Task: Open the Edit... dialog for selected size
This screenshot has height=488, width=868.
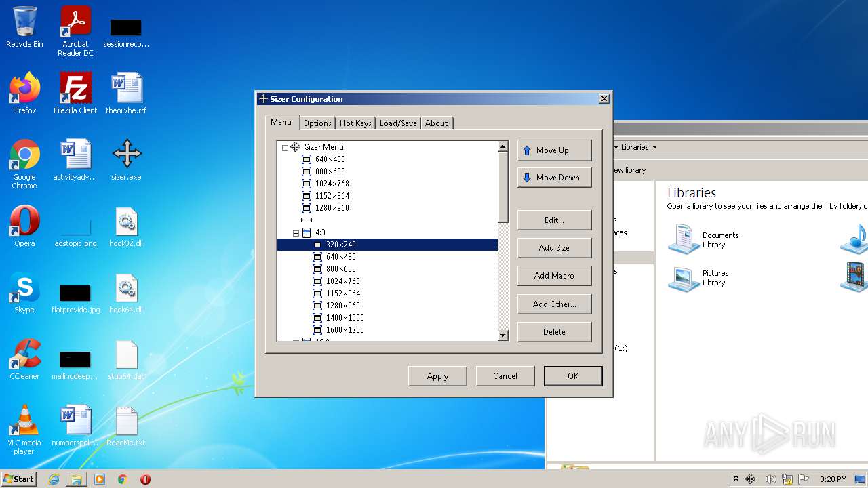Action: [554, 220]
